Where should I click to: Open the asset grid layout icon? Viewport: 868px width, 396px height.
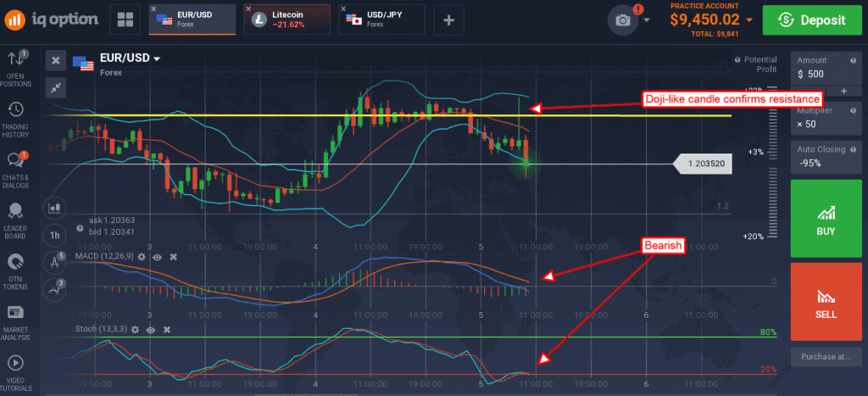pyautogui.click(x=125, y=20)
